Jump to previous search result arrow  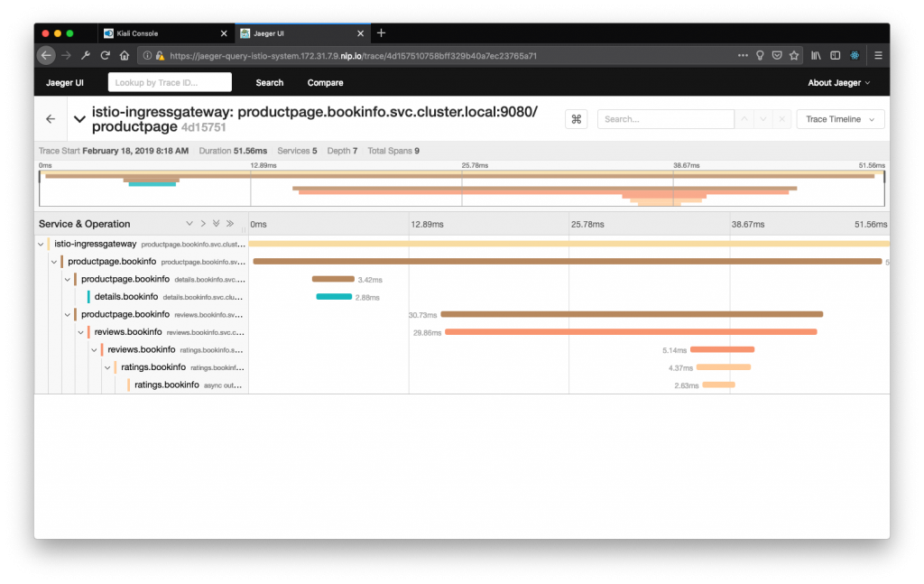pyautogui.click(x=744, y=119)
